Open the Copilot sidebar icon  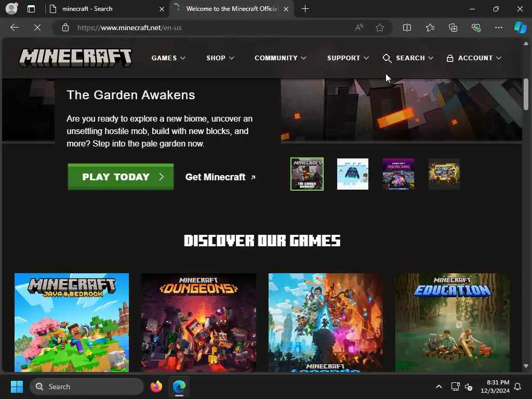(520, 28)
